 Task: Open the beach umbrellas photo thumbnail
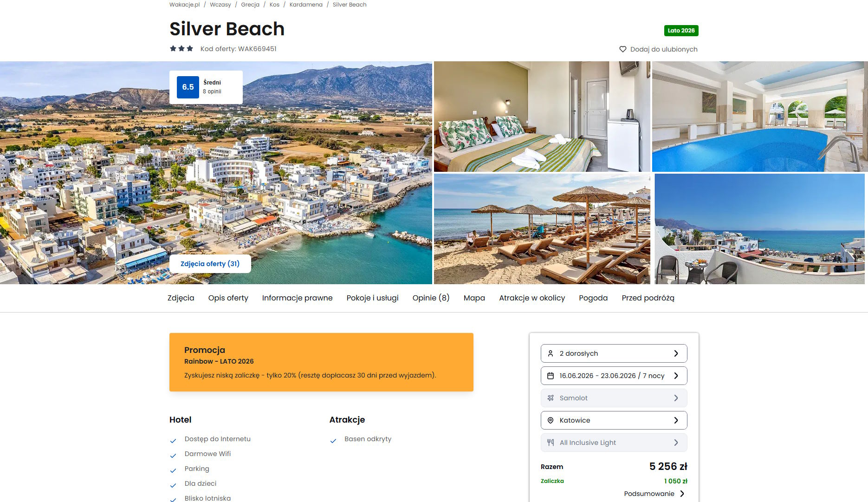[x=542, y=229]
